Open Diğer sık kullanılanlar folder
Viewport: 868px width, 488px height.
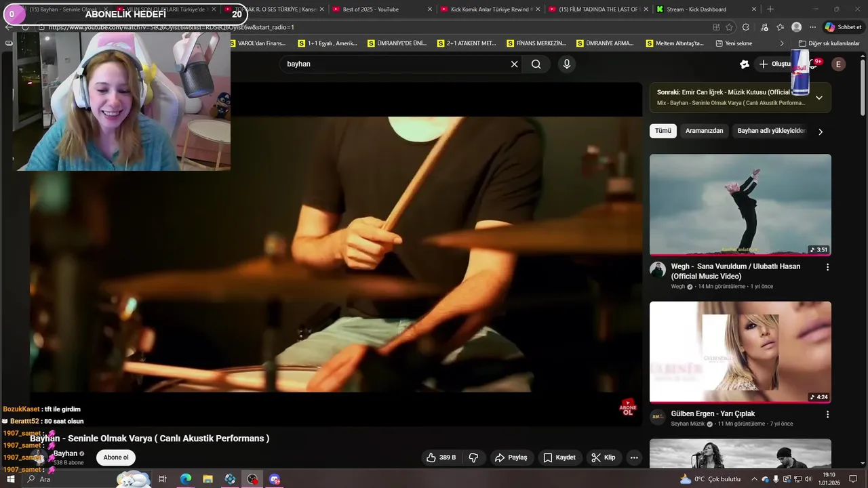click(x=829, y=43)
